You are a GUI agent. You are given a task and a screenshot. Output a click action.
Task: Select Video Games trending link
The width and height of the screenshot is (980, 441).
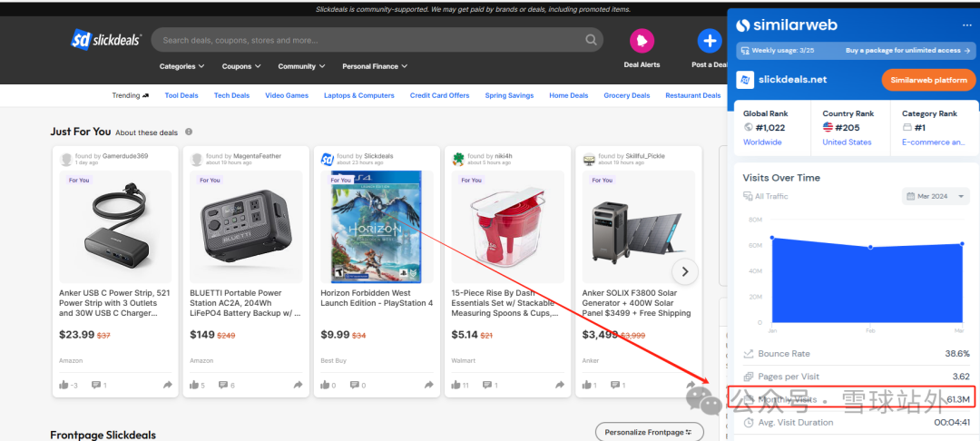[x=287, y=95]
